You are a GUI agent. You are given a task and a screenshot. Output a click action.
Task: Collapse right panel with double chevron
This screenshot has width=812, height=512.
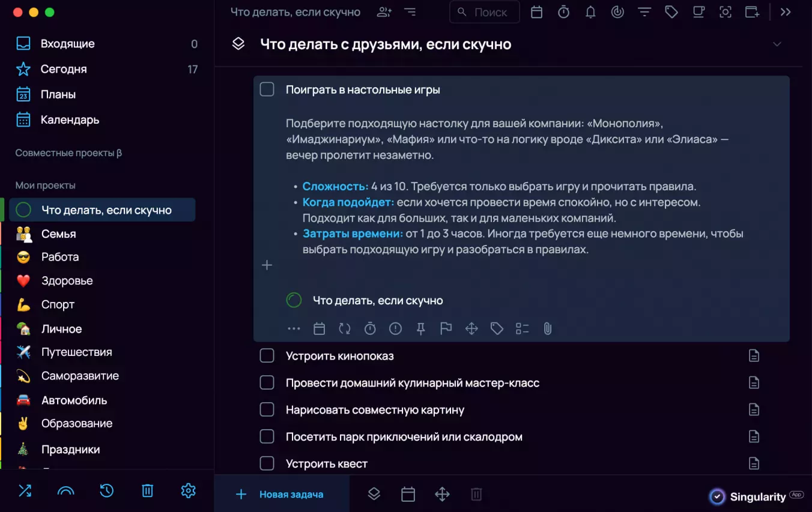[x=786, y=12]
